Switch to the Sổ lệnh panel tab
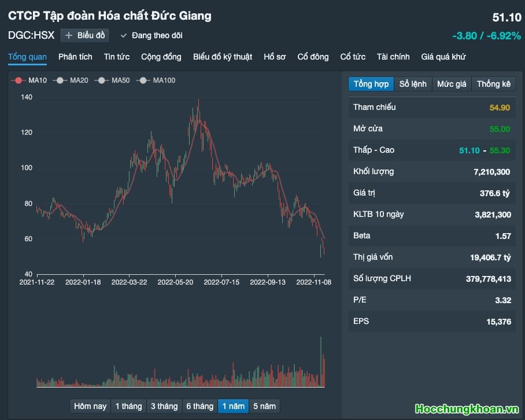The height and width of the screenshot is (420, 525). 413,84
